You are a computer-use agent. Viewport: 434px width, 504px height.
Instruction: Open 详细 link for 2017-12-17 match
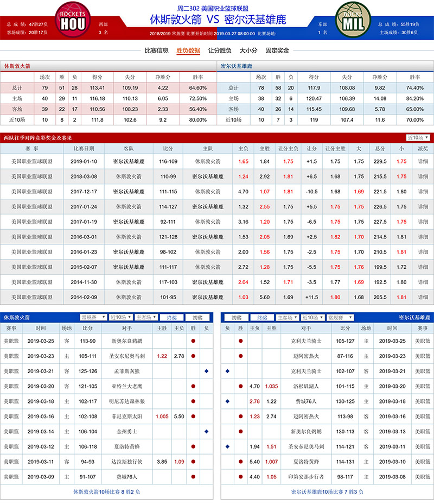tap(423, 192)
